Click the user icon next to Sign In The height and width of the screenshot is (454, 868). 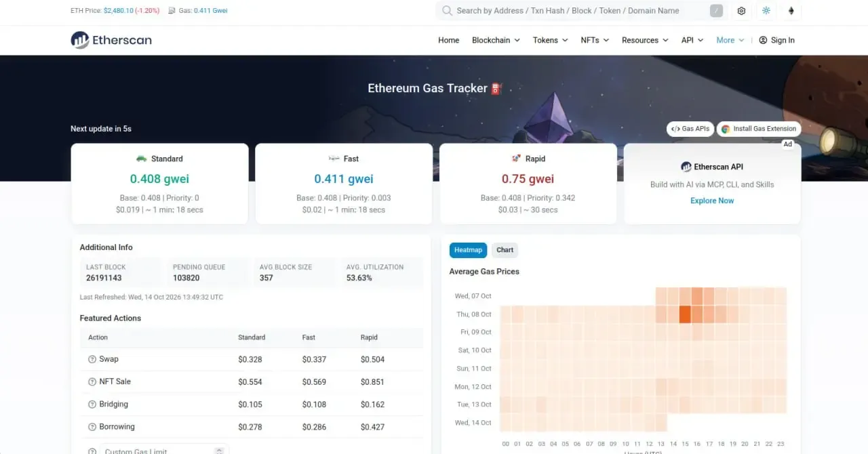763,40
